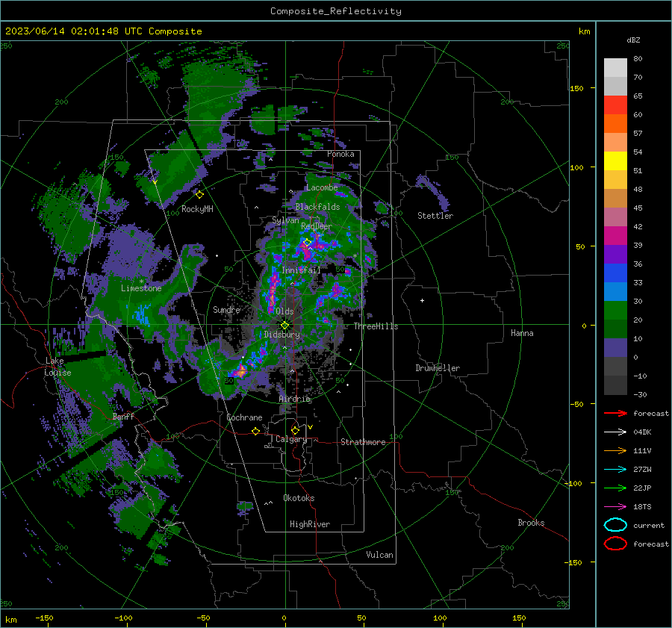Viewport: 672px width, 628px height.
Task: Click the Lacombe city label
Action: (322, 187)
